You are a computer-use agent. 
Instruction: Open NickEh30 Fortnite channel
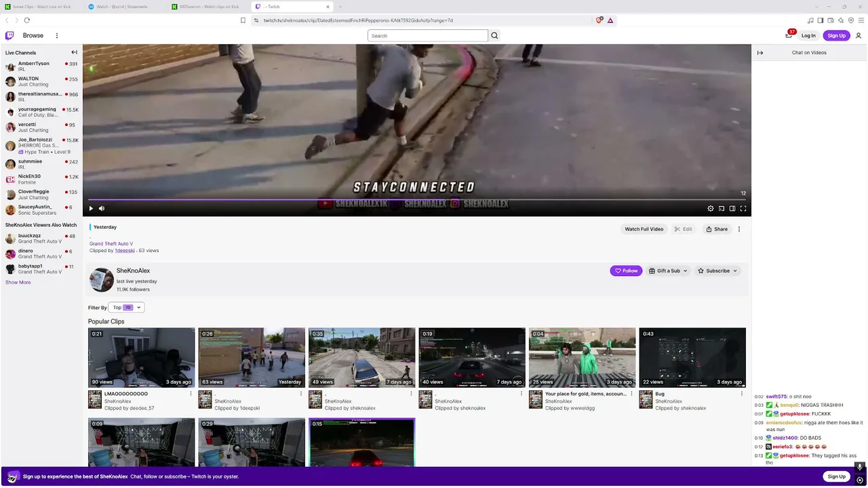[41, 179]
